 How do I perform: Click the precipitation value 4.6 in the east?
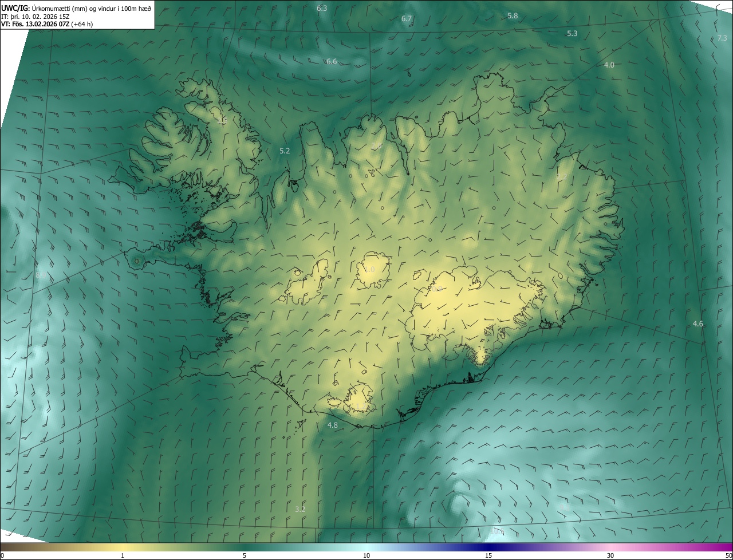click(x=697, y=324)
